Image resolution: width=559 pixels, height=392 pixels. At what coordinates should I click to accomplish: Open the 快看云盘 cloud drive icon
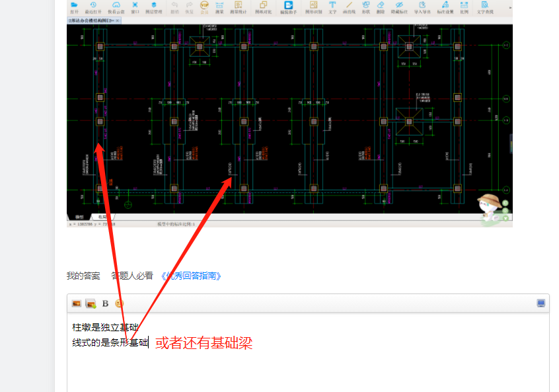point(116,7)
